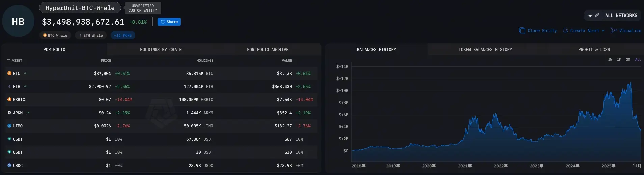Click the bell icon for Create Alert
Image resolution: width=644 pixels, height=175 pixels.
565,30
